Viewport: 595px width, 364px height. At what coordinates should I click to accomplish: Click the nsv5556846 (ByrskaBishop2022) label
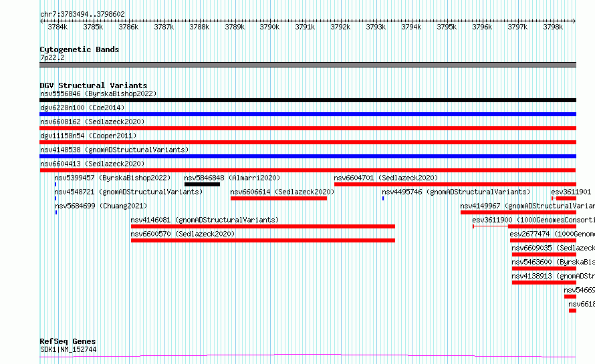point(98,94)
